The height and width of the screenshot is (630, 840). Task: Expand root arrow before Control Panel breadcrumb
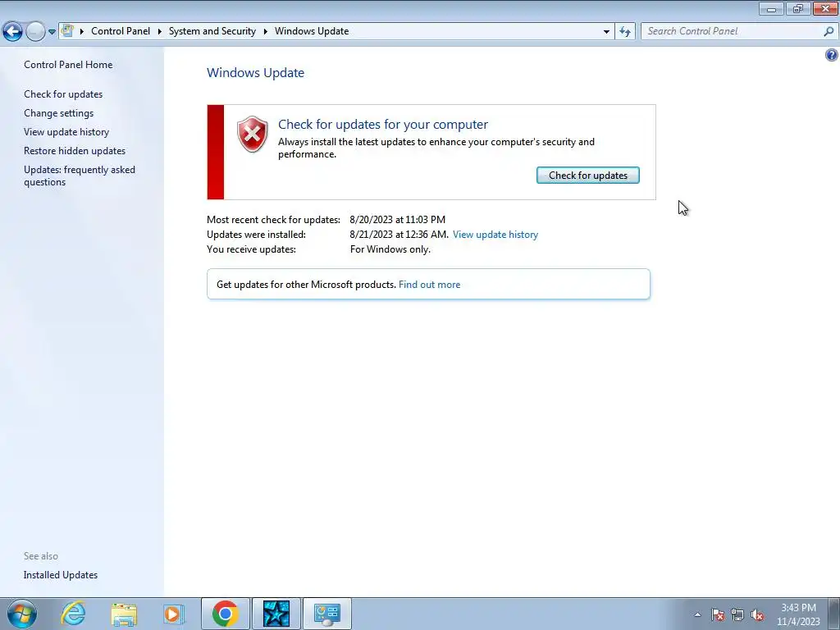[82, 32]
